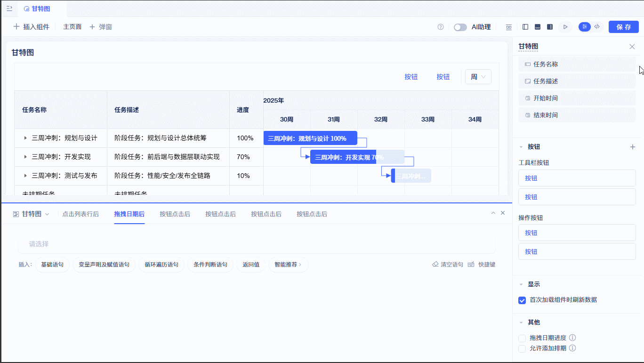Click the help question mark icon
644x363 pixels.
441,27
